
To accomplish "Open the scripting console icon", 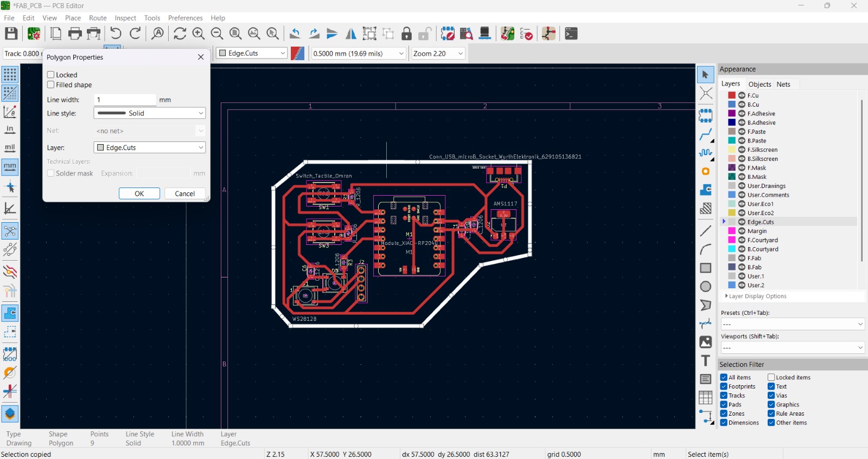I will [571, 34].
